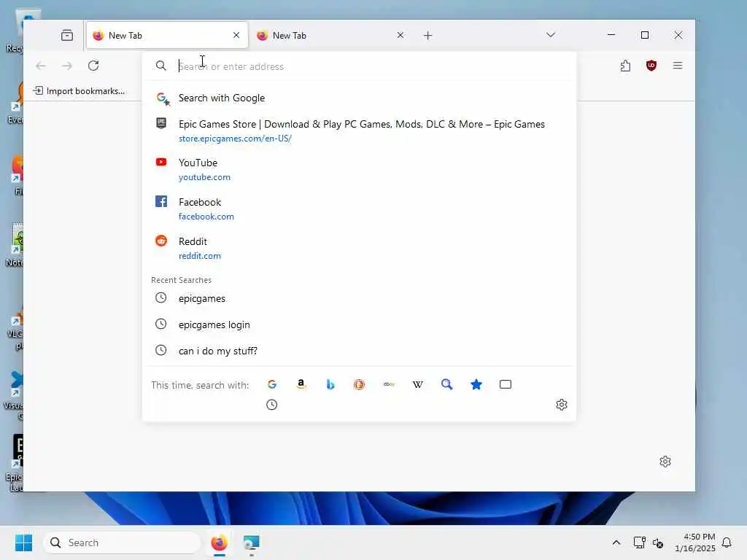This screenshot has width=747, height=560.
Task: Open the network tray icon
Action: (639, 542)
